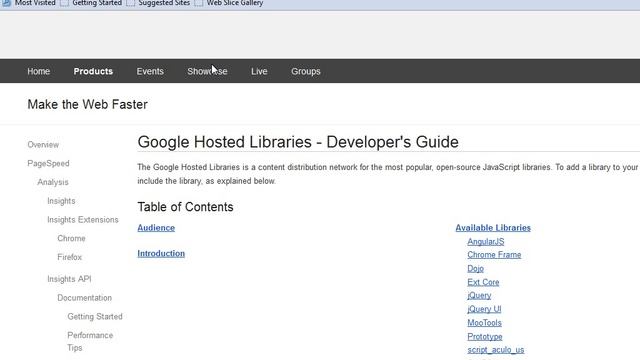The height and width of the screenshot is (360, 640).
Task: Click the Web Slice Gallery bookmark icon
Action: click(x=198, y=3)
